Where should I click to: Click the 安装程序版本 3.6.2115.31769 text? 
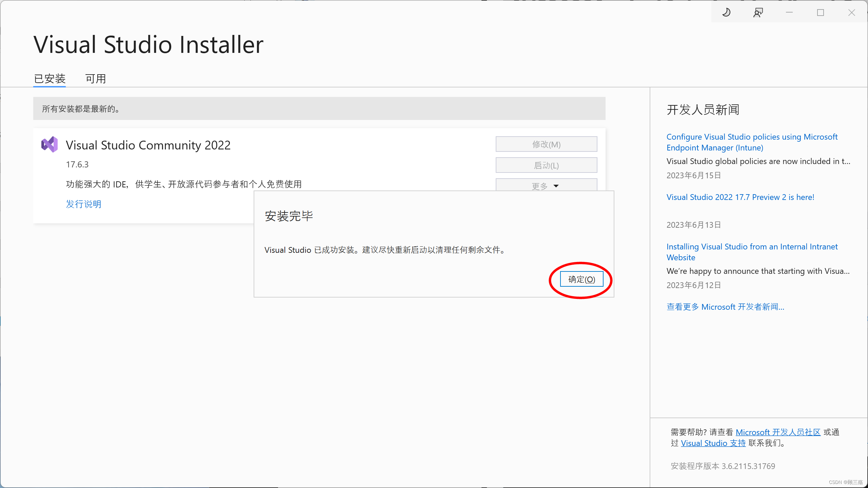pyautogui.click(x=723, y=466)
